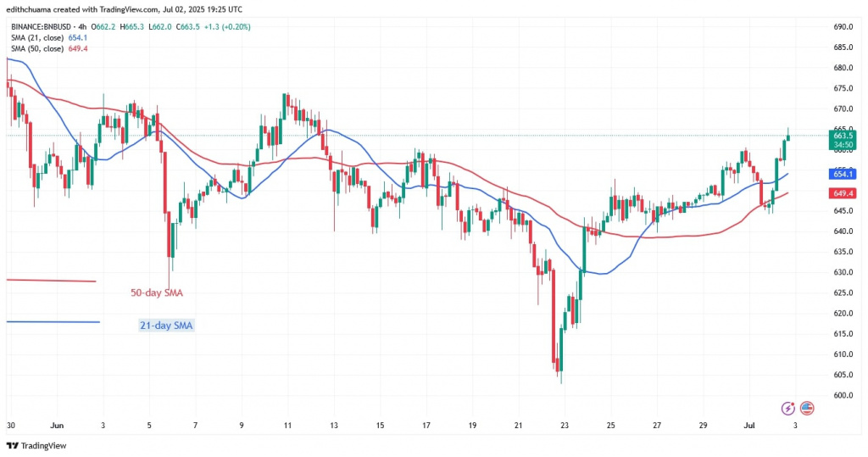The width and height of the screenshot is (868, 457).
Task: Click the 27 date label on time axis
Action: tap(657, 426)
